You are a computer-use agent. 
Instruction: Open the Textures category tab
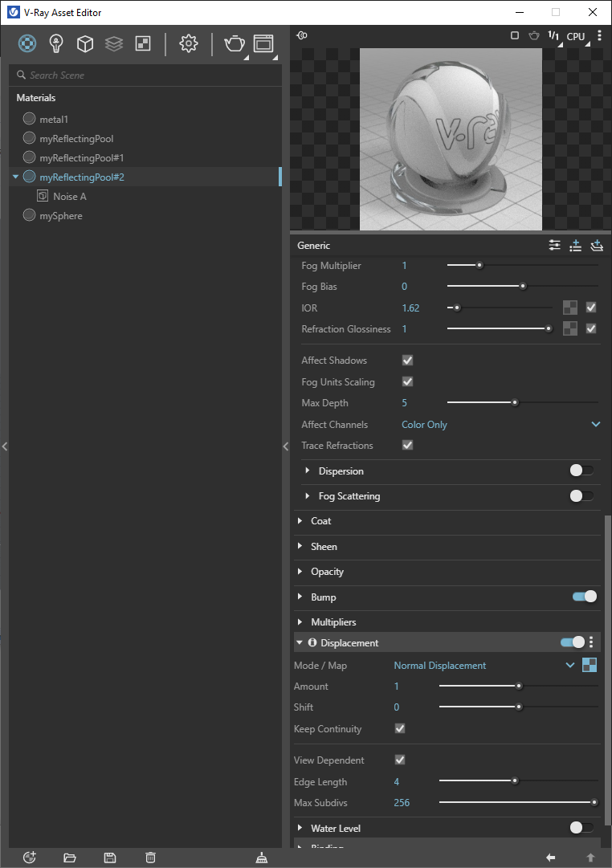coord(143,43)
